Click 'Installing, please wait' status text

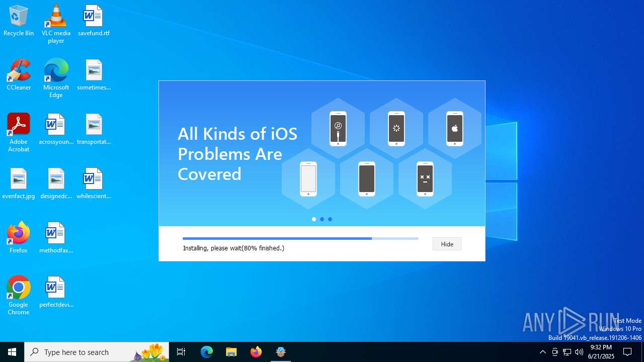coord(233,248)
